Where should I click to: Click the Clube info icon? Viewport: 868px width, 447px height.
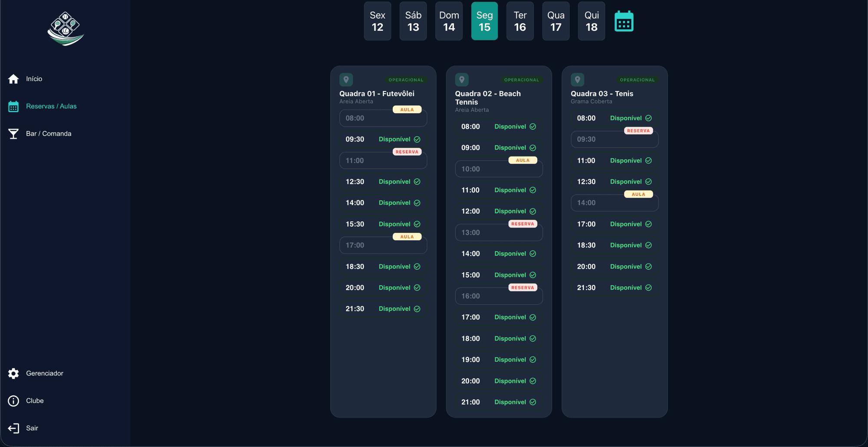[13, 401]
